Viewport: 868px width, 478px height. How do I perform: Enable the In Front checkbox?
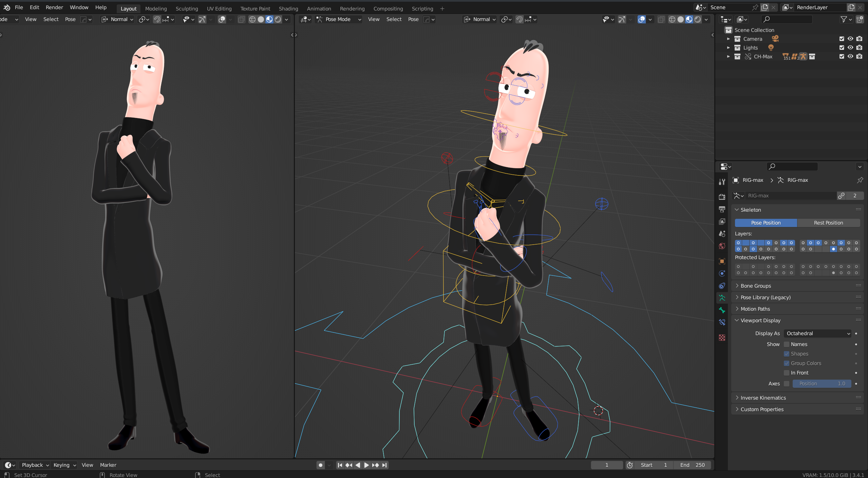coord(787,373)
